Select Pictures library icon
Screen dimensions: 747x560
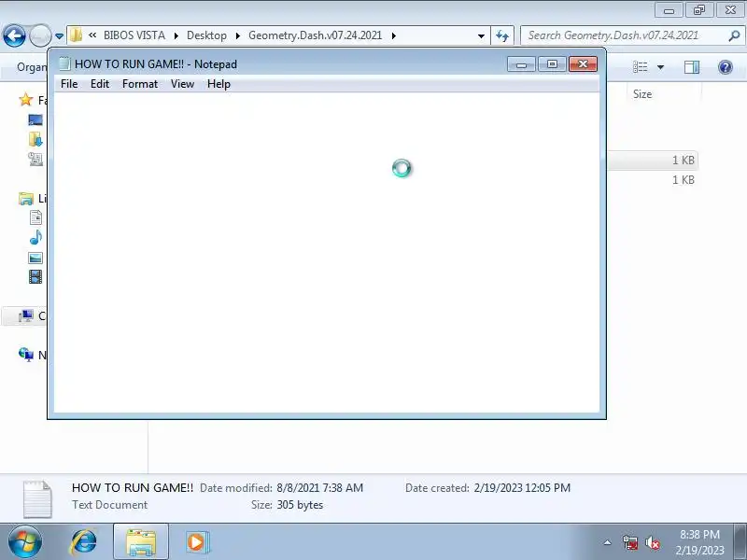(x=35, y=258)
